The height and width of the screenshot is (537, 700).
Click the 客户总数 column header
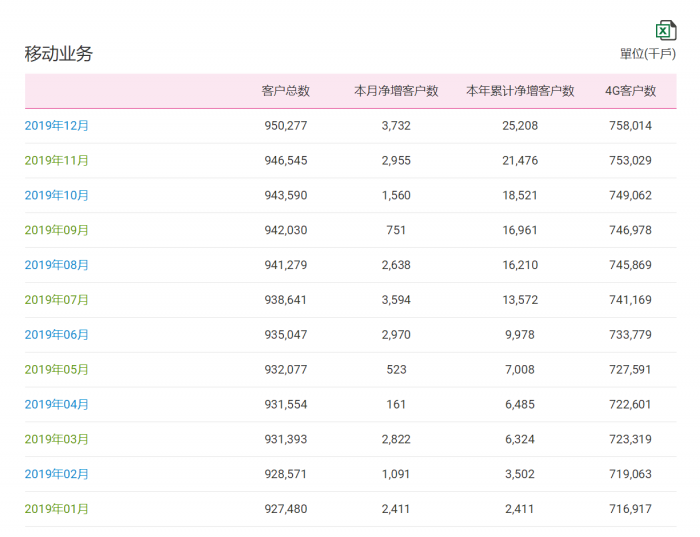point(286,91)
